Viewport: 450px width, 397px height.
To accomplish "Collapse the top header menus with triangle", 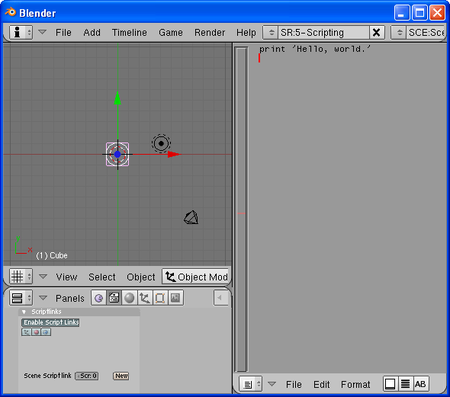I will pyautogui.click(x=42, y=32).
